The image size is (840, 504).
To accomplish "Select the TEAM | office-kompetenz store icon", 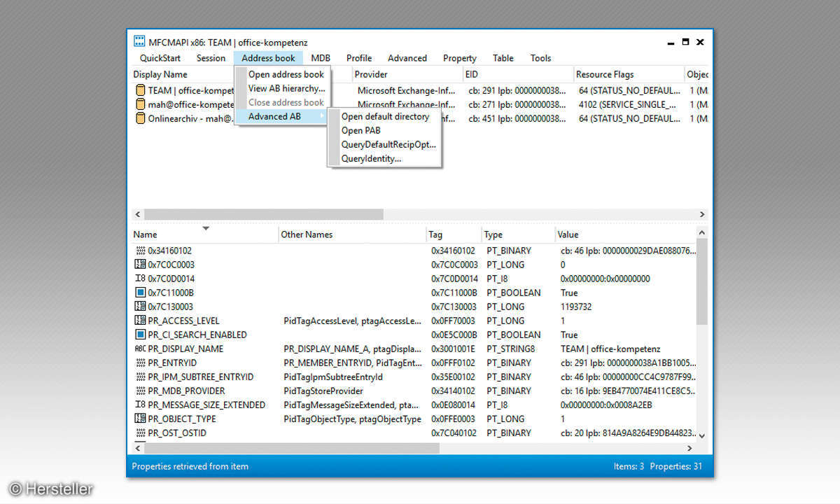I will [140, 90].
